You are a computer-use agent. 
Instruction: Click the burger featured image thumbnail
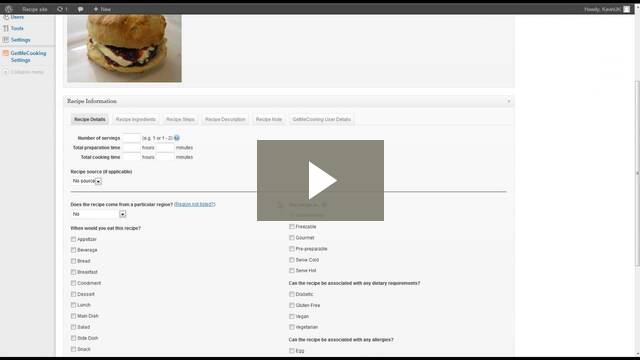124,48
